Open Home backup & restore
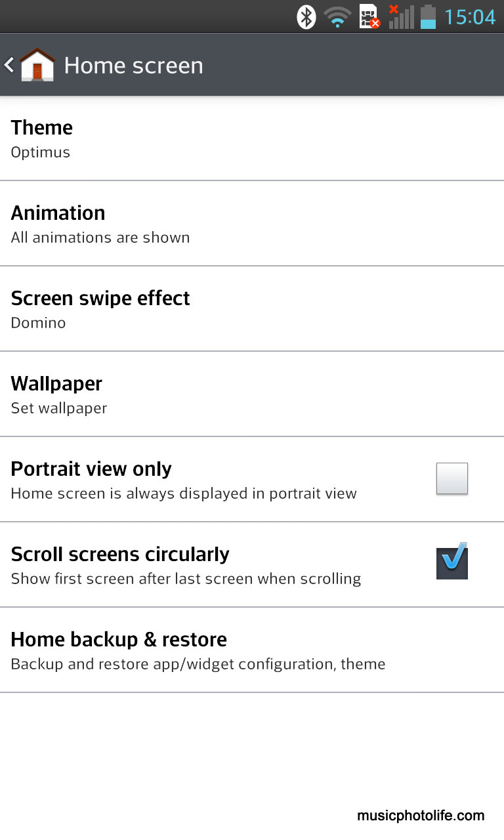Image resolution: width=504 pixels, height=840 pixels. click(252, 650)
